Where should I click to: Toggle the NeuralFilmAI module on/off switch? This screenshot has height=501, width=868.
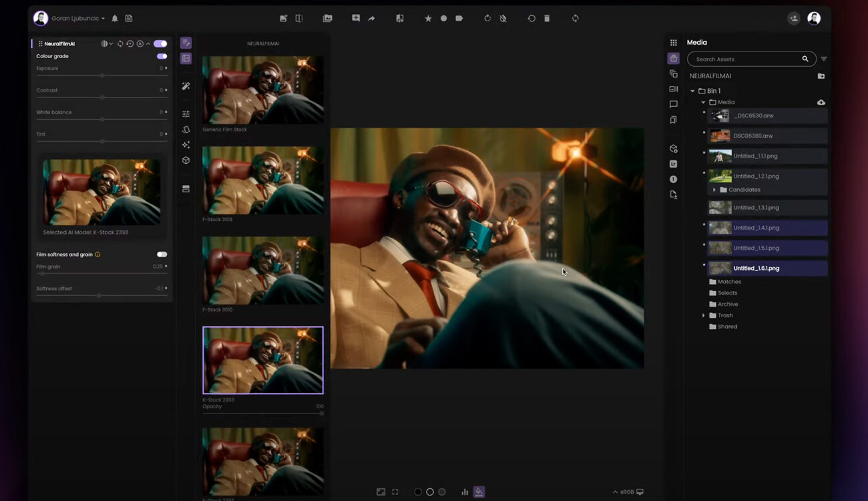tap(160, 43)
